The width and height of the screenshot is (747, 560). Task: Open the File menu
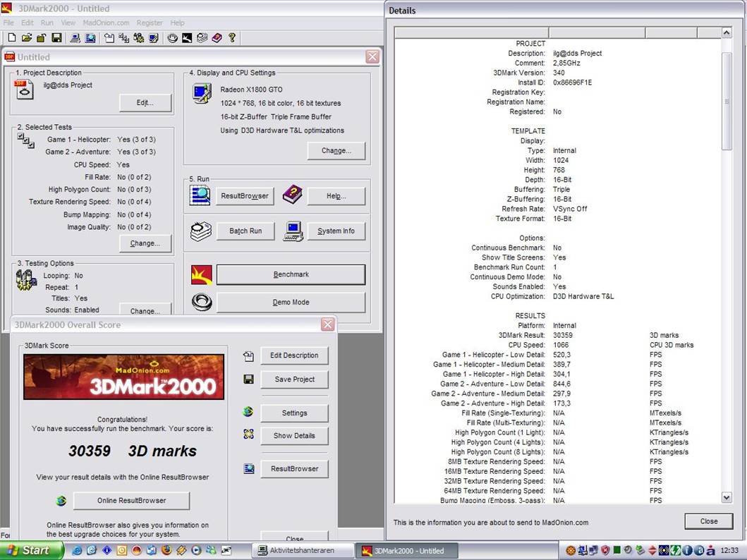coord(8,23)
